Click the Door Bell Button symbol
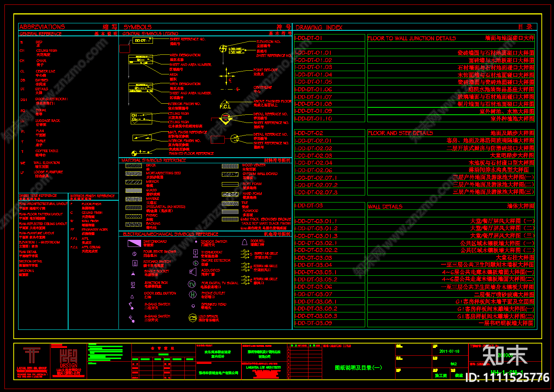This screenshot has width=554, height=392. pyautogui.click(x=132, y=296)
